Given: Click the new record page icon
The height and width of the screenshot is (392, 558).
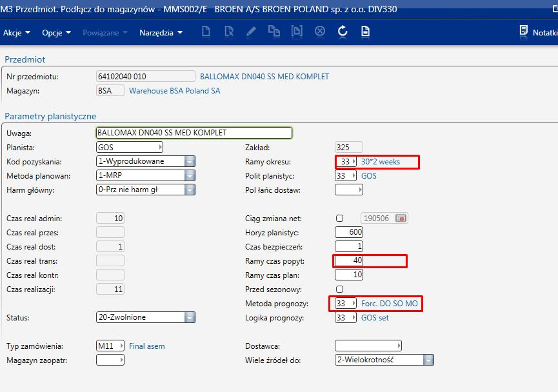Looking at the screenshot, I should pyautogui.click(x=206, y=32).
